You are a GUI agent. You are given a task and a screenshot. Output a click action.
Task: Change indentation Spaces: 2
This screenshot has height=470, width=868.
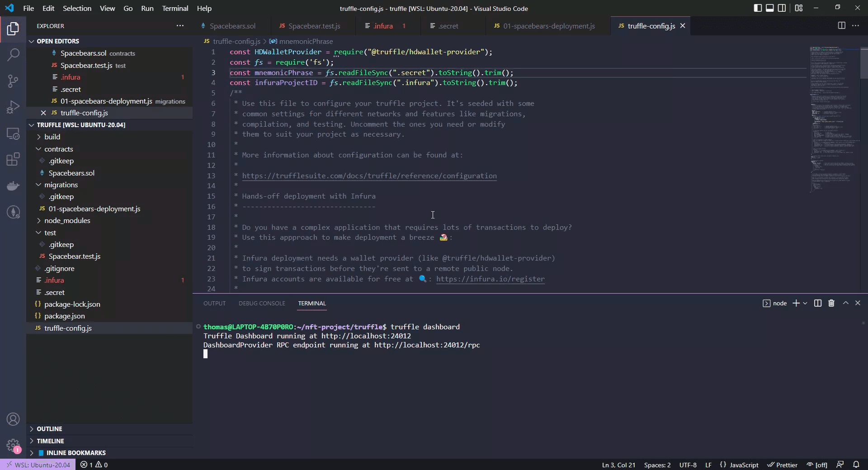[657, 465]
